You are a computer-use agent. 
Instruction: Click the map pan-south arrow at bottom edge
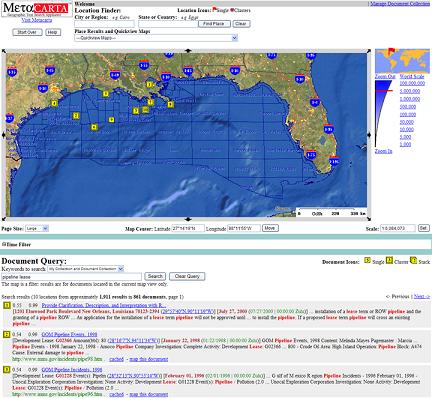point(188,219)
